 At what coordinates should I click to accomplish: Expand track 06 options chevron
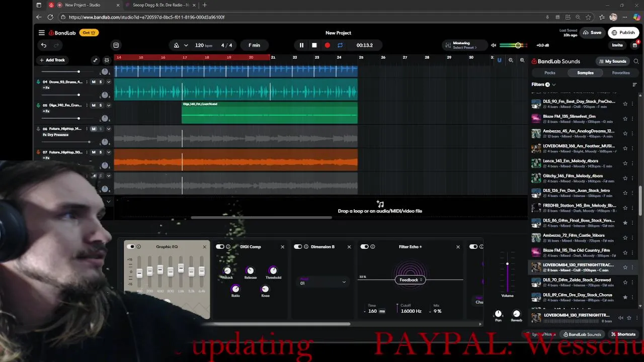tap(108, 129)
